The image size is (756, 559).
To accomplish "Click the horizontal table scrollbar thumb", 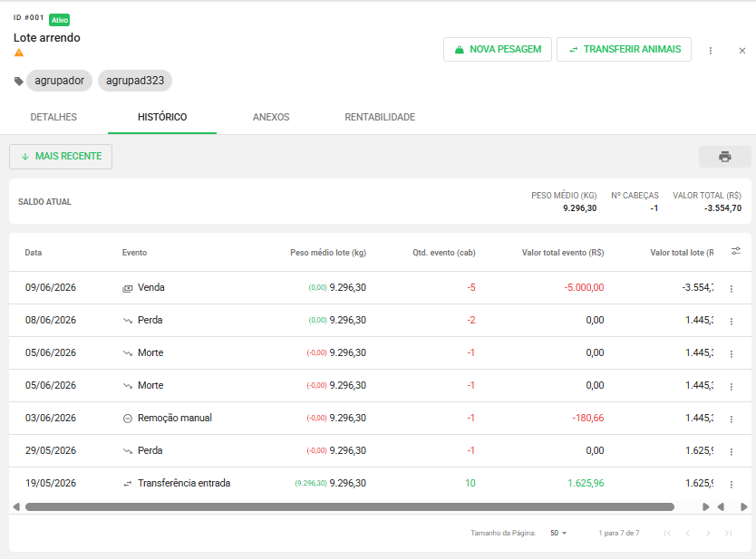I will tap(350, 507).
